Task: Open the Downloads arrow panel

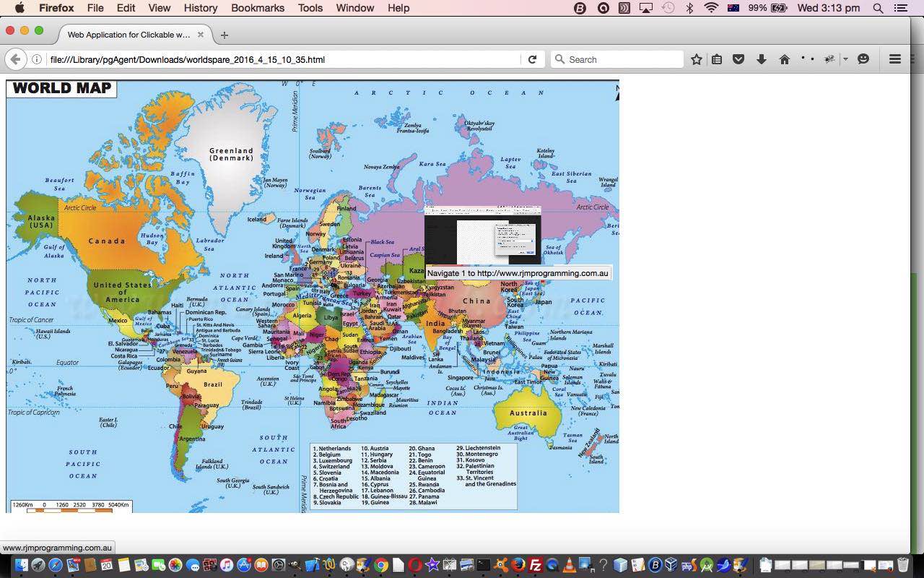Action: 761,59
